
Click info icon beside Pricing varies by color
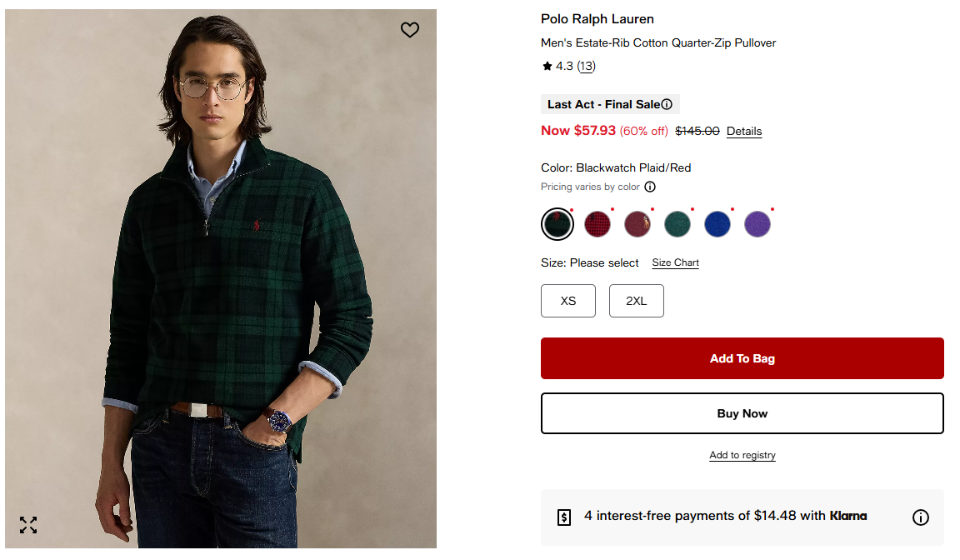tap(650, 187)
